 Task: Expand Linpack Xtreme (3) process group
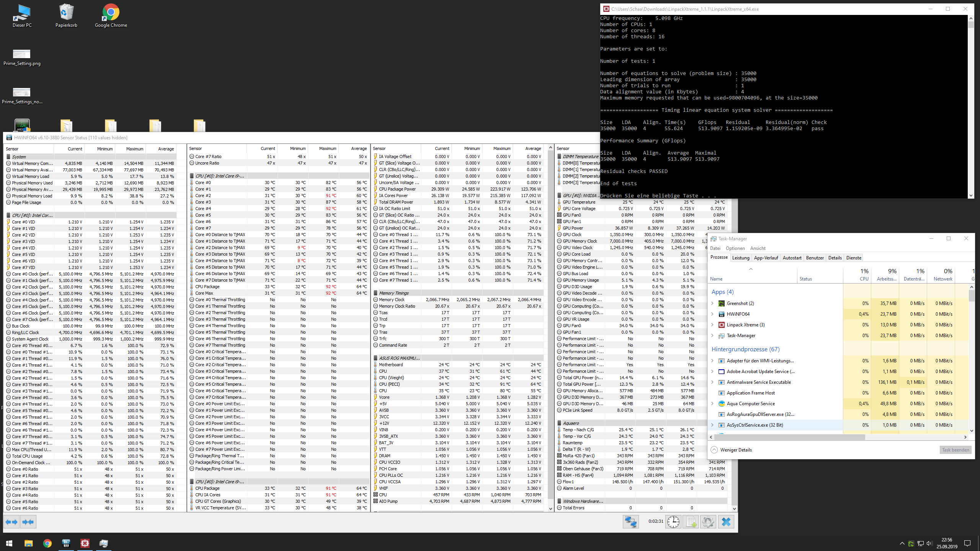tap(712, 325)
